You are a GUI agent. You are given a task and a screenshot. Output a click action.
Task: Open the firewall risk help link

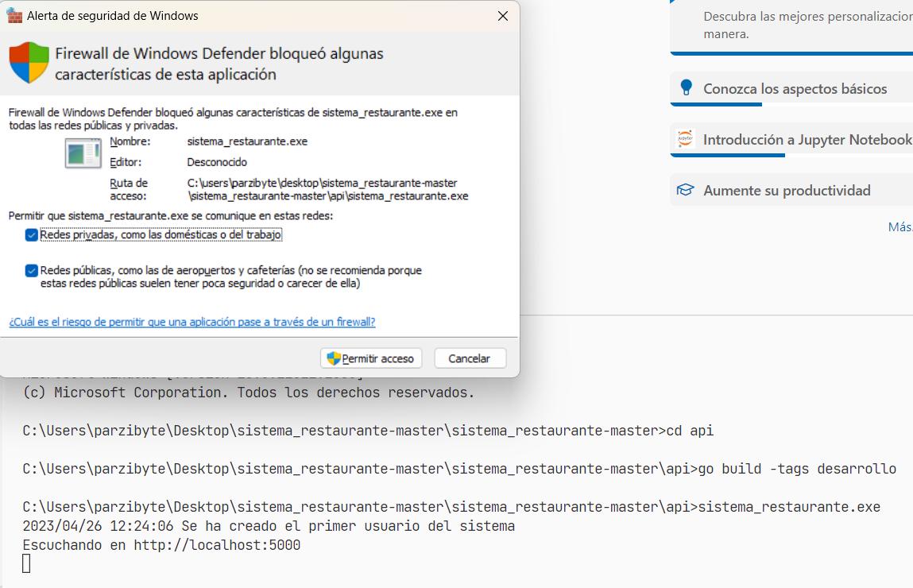click(x=192, y=322)
